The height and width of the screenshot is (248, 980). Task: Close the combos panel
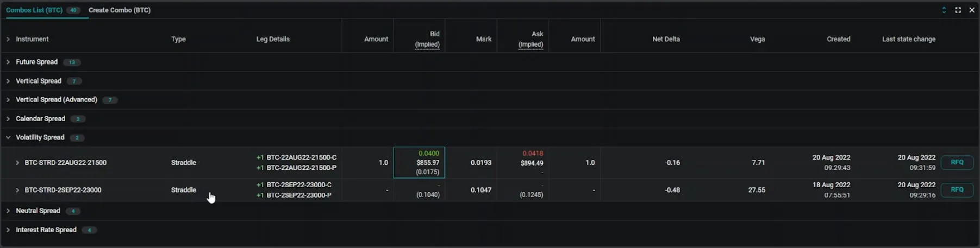point(972,10)
